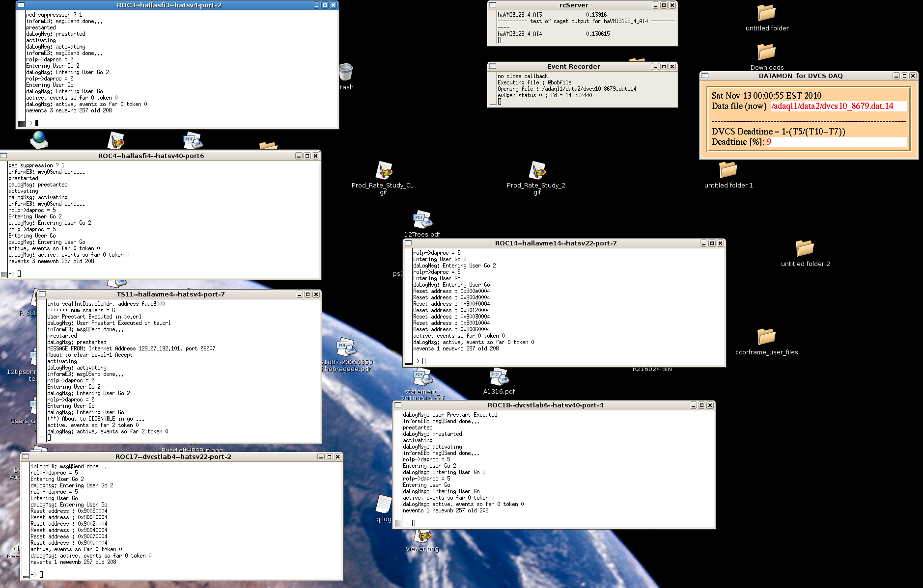Click the ROC14 window title bar
Viewport: 923px width, 588px height.
pos(556,243)
